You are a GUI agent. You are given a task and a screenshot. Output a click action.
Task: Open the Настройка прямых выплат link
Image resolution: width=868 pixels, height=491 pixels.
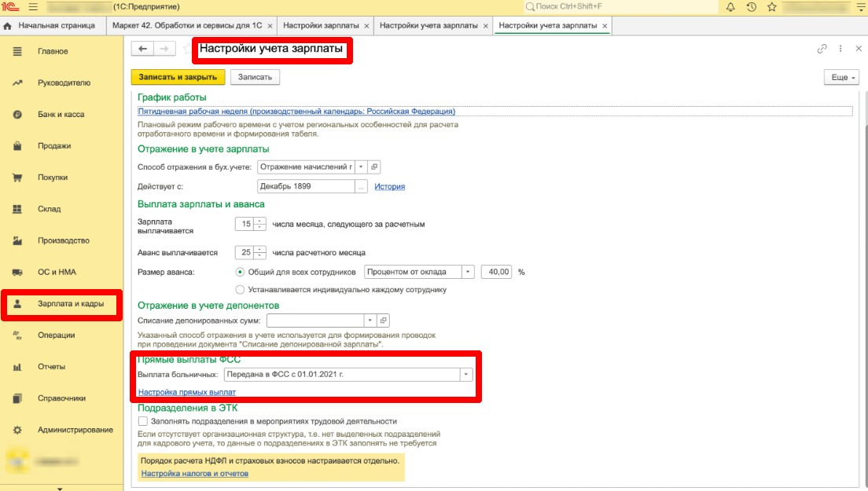pyautogui.click(x=186, y=392)
